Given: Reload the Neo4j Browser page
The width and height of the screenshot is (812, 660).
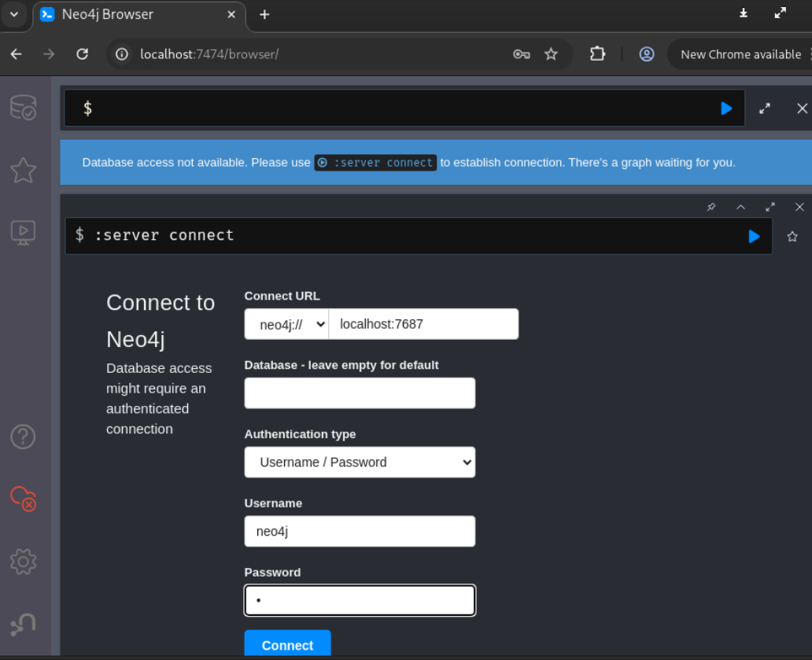Looking at the screenshot, I should click(x=83, y=54).
